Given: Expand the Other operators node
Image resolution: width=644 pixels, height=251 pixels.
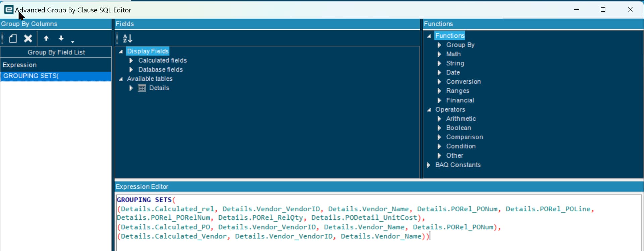Looking at the screenshot, I should pyautogui.click(x=439, y=155).
